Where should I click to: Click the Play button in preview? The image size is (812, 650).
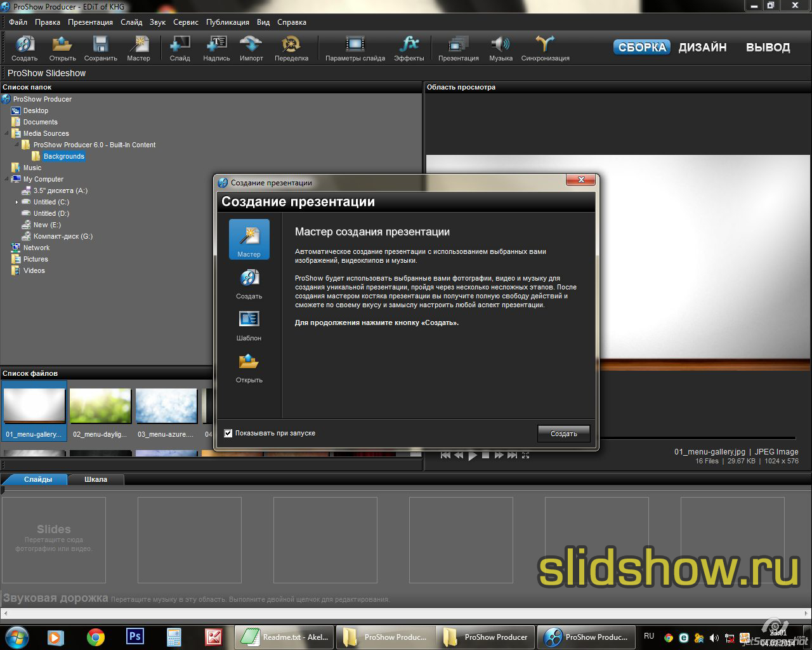point(472,455)
